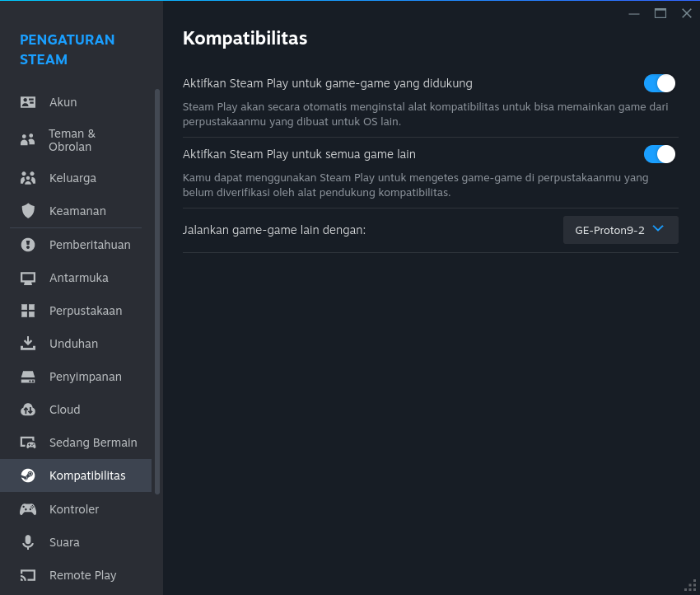The width and height of the screenshot is (700, 595).
Task: Expand the Jalankan game-game lain dengan selector
Action: click(x=620, y=230)
